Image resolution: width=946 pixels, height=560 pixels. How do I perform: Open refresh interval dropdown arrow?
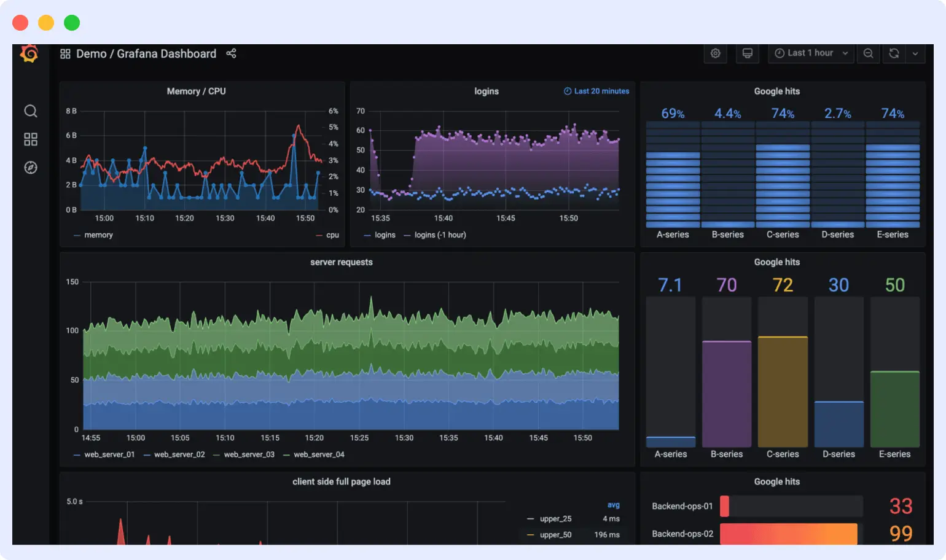coord(915,53)
